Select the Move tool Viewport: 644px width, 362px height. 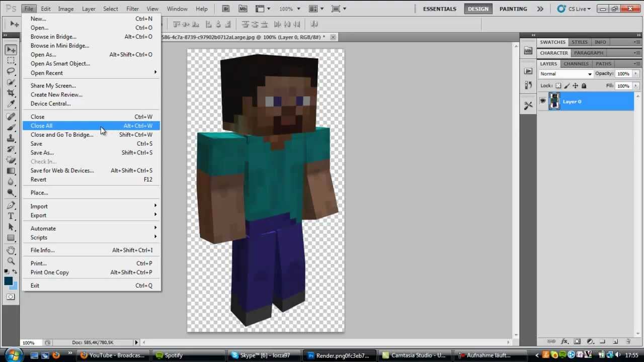pos(11,49)
